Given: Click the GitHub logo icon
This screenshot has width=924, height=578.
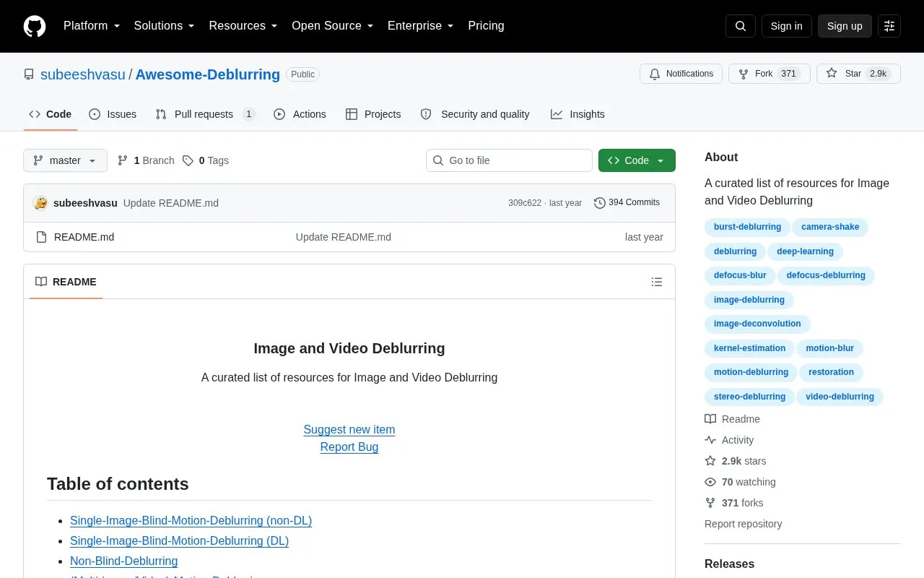Looking at the screenshot, I should pos(35,26).
